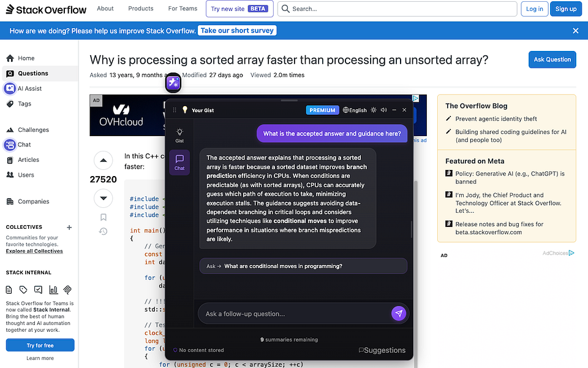Open Prevent agentic identity theft post
588x368 pixels.
tap(496, 118)
